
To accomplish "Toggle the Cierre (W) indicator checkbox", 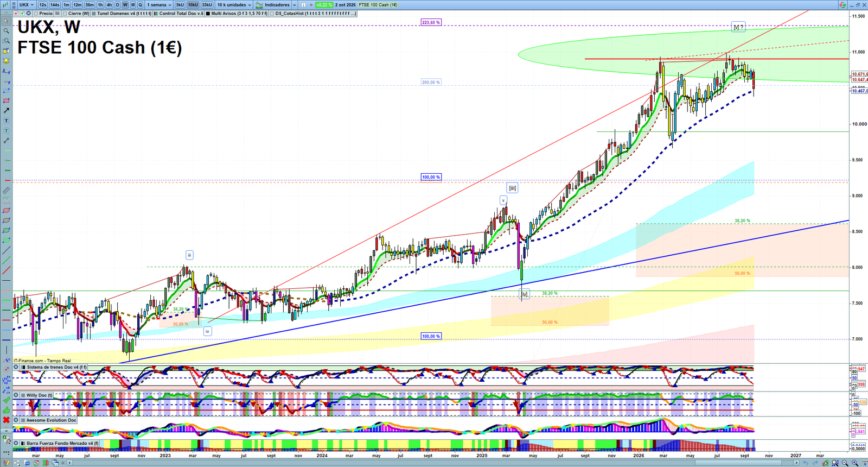I will click(x=65, y=13).
